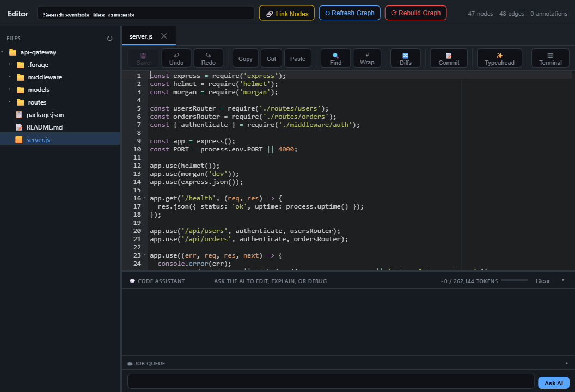
Task: Click the Copy toolbar button
Action: click(246, 58)
